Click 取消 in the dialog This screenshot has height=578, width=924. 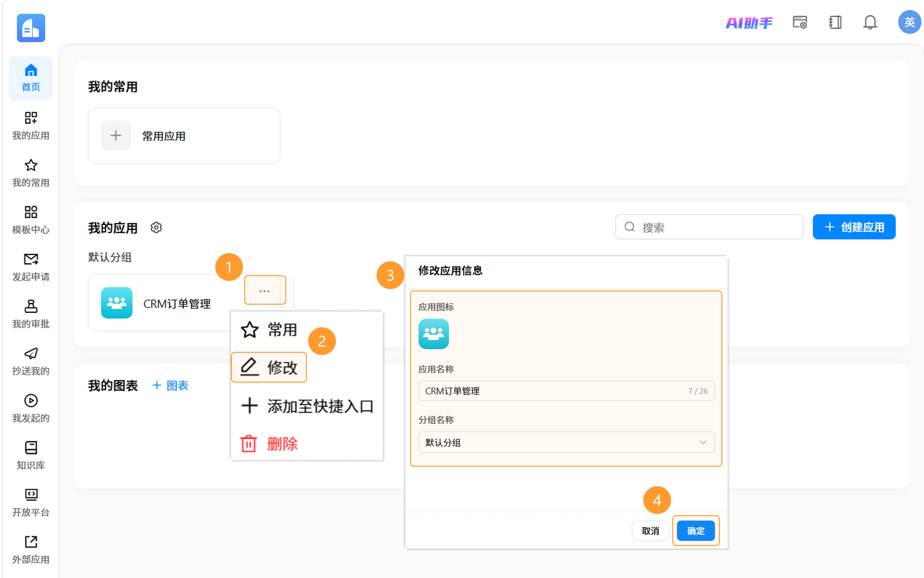[650, 531]
